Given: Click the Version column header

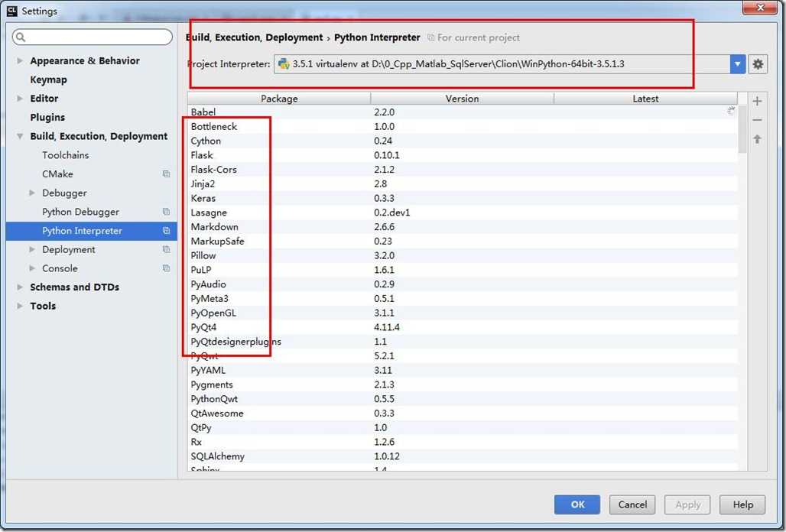Looking at the screenshot, I should coord(462,99).
